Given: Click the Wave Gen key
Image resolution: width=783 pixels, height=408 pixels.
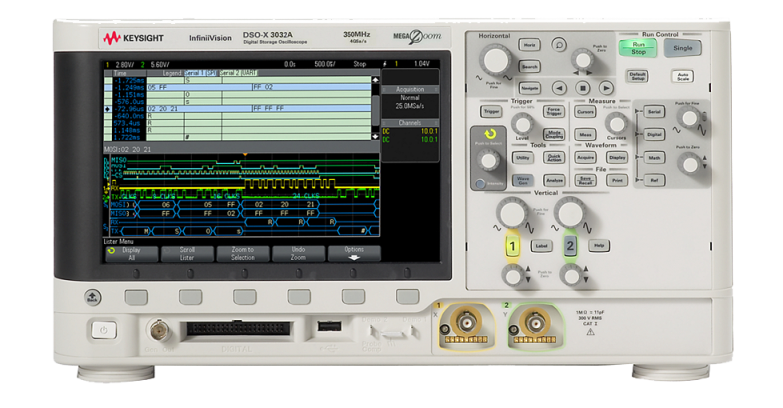Looking at the screenshot, I should coord(523,180).
